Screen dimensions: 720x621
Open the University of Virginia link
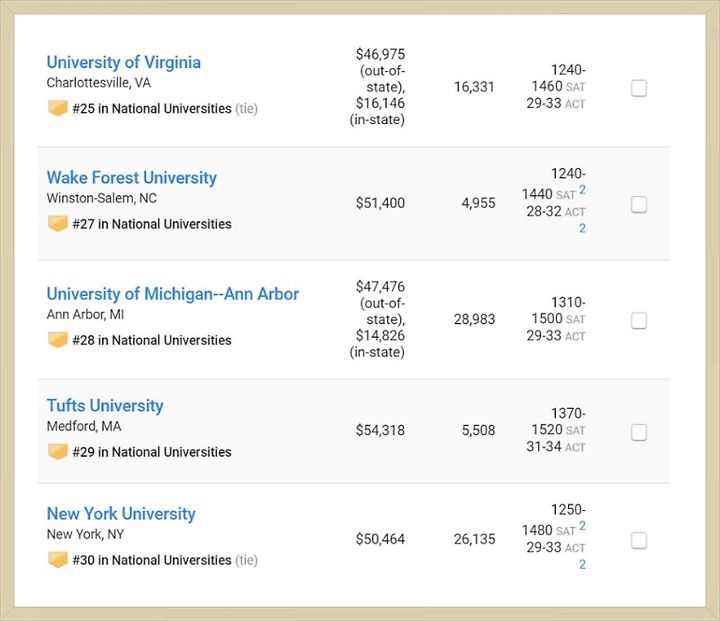(124, 62)
